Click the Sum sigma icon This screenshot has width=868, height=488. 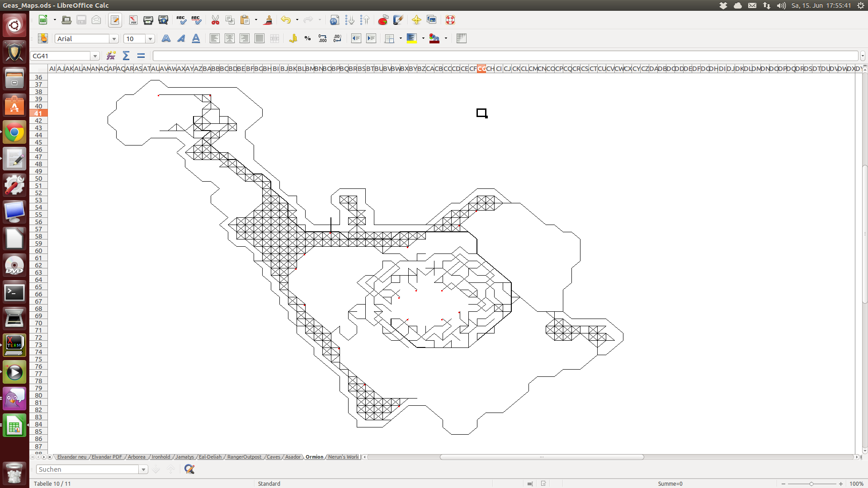[126, 56]
